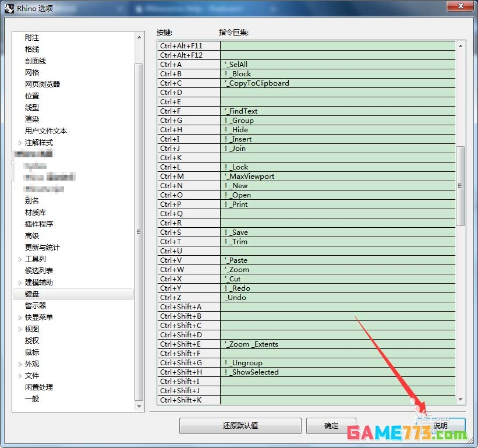Click the _Undo macro cell
The width and height of the screenshot is (478, 448).
pos(338,298)
